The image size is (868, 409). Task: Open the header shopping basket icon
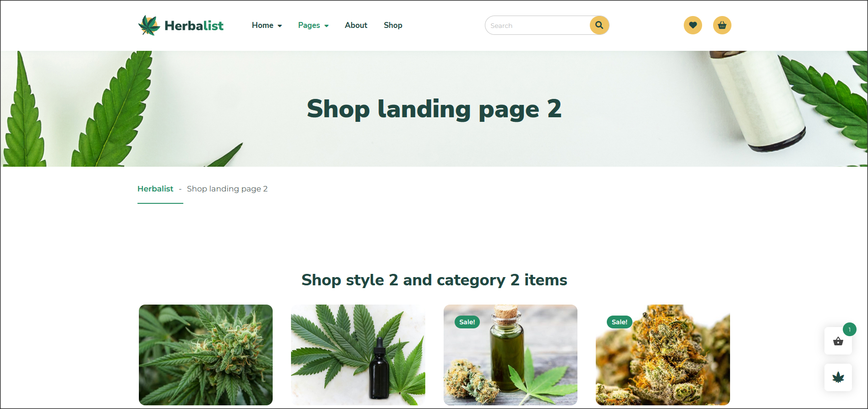[722, 25]
